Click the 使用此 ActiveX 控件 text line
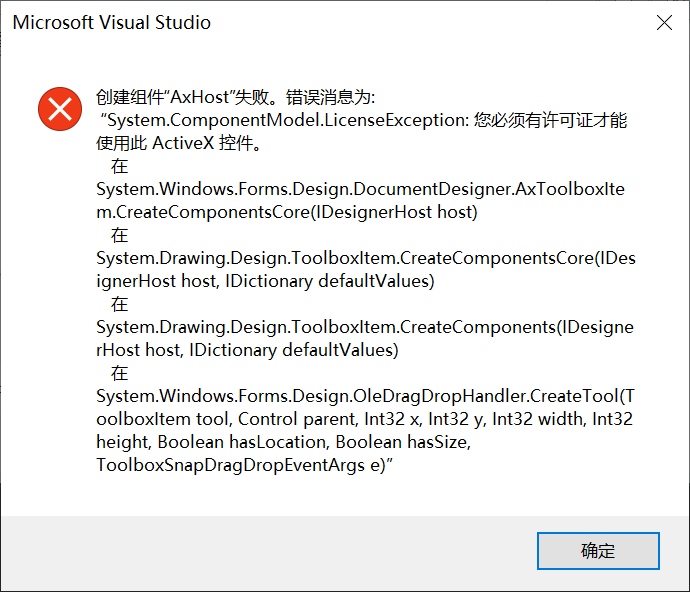Image resolution: width=690 pixels, height=592 pixels. point(179,143)
